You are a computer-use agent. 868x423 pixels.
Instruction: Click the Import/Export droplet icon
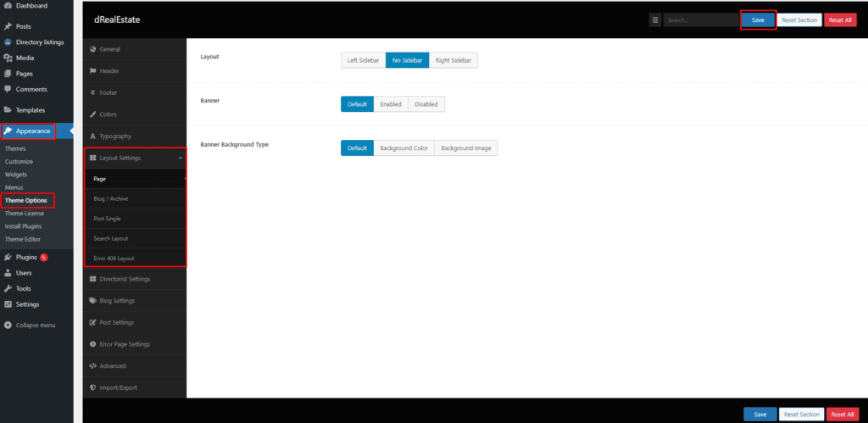pos(92,387)
